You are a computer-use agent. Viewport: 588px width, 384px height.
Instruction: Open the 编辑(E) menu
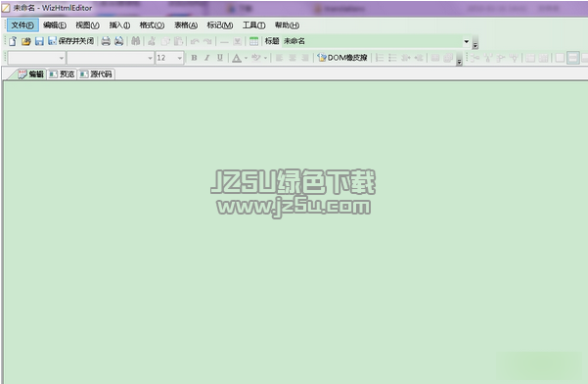[x=55, y=25]
